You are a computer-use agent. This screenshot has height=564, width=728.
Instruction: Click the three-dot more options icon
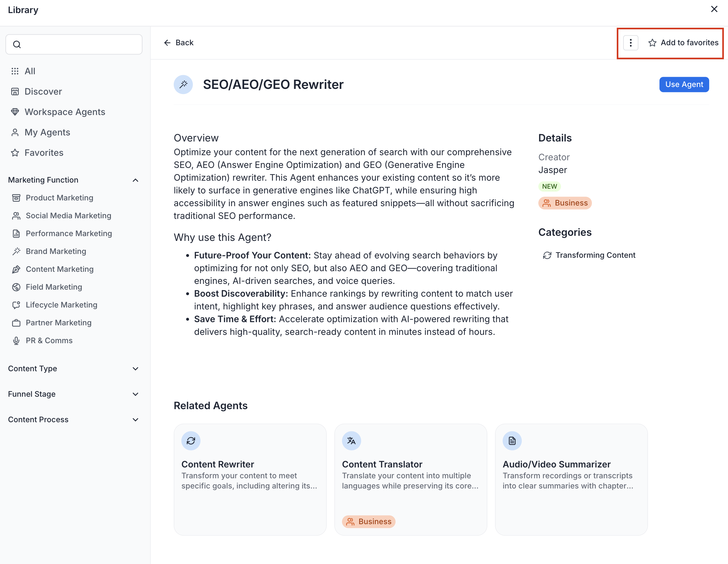tap(630, 43)
